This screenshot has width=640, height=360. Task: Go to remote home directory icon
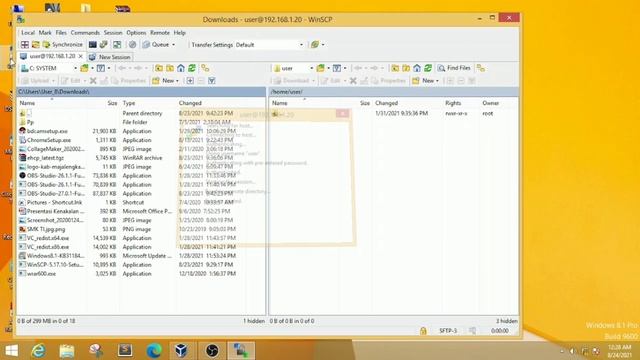point(417,68)
